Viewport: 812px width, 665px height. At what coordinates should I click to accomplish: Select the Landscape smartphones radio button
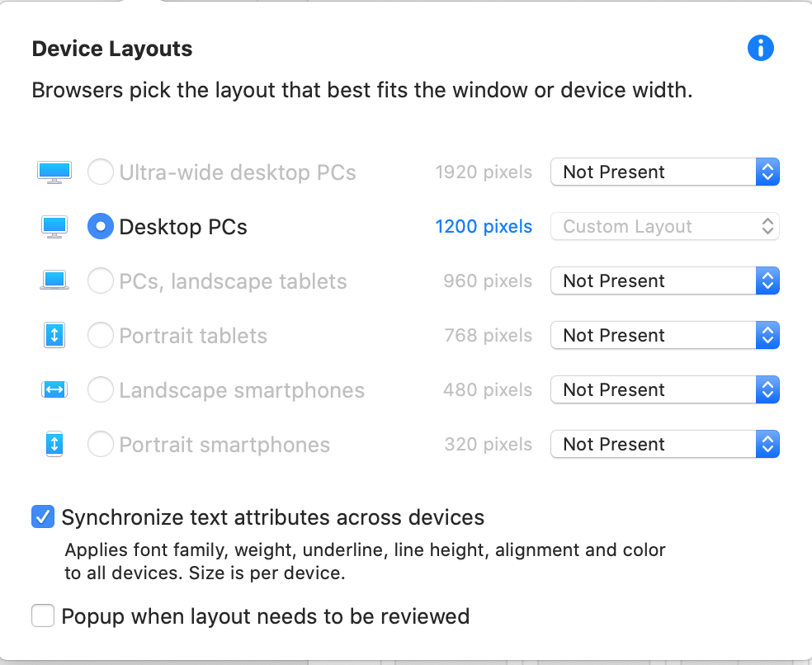(x=101, y=389)
